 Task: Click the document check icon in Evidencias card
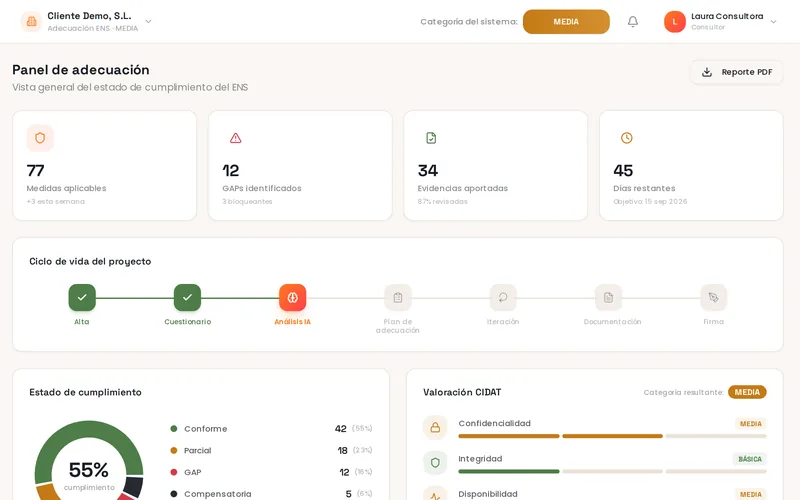pyautogui.click(x=431, y=138)
